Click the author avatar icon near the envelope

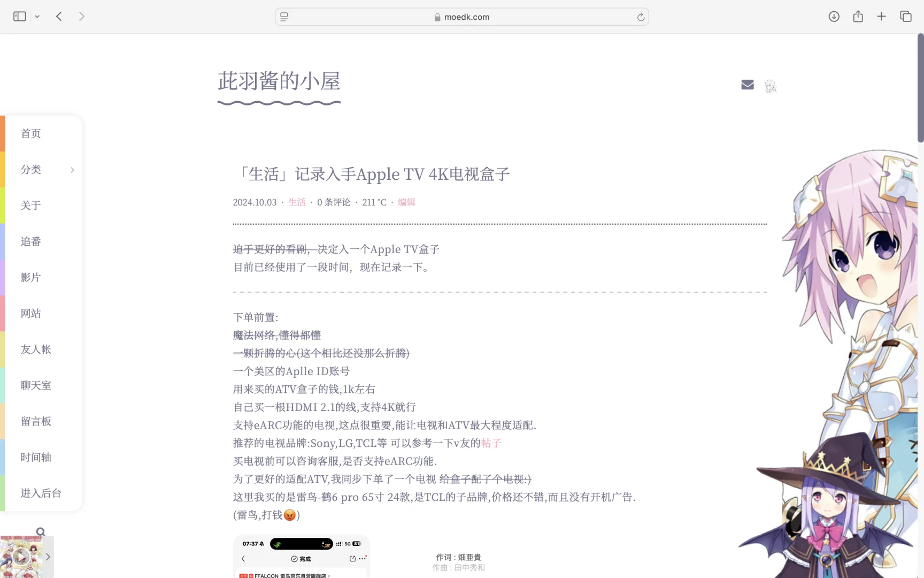(771, 86)
